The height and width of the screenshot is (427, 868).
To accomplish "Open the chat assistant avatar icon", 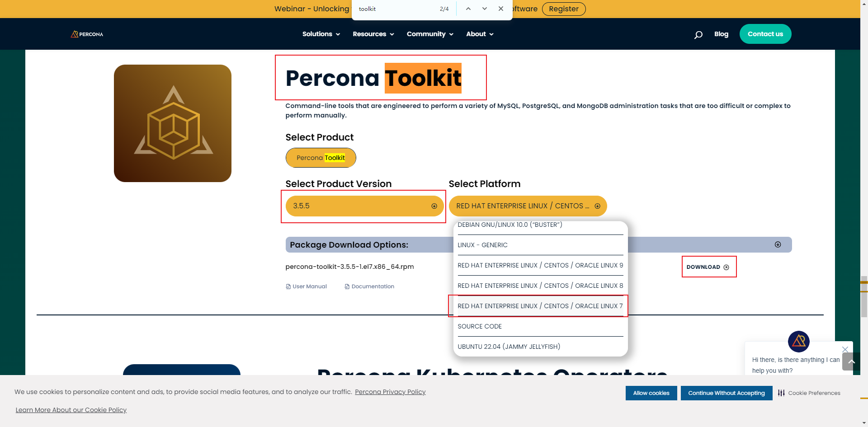I will pos(798,341).
